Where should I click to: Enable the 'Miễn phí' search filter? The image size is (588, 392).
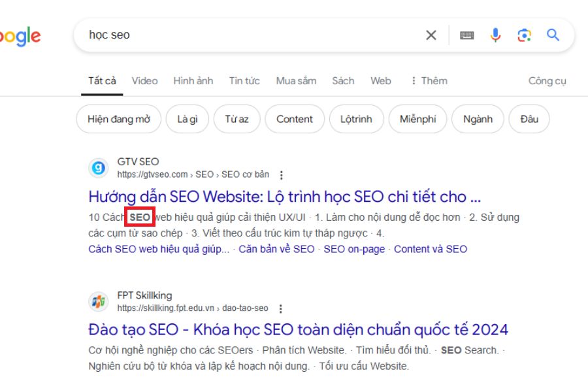417,119
